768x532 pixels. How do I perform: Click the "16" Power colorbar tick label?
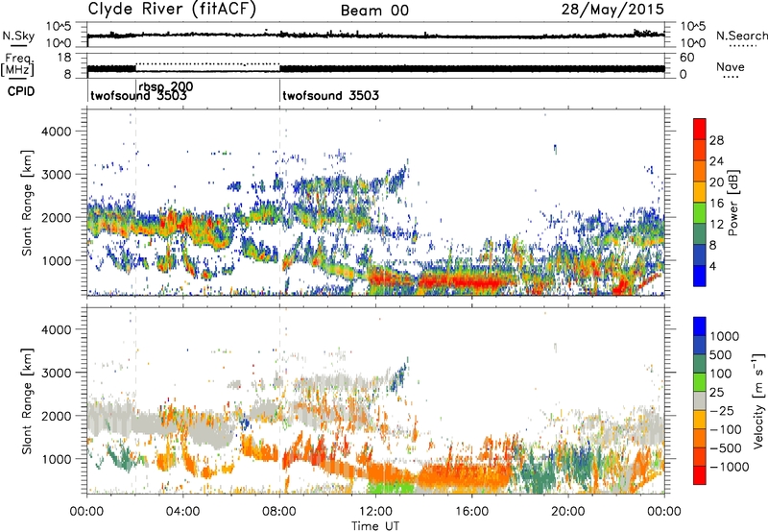click(x=716, y=204)
